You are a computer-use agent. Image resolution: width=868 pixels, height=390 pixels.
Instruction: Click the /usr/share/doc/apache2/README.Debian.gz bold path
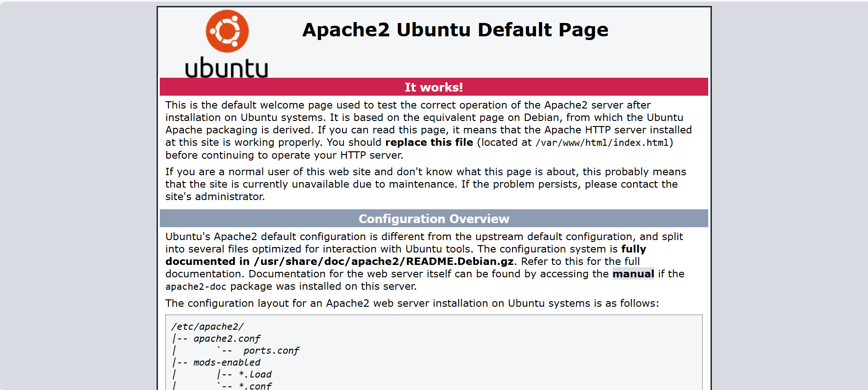[384, 261]
